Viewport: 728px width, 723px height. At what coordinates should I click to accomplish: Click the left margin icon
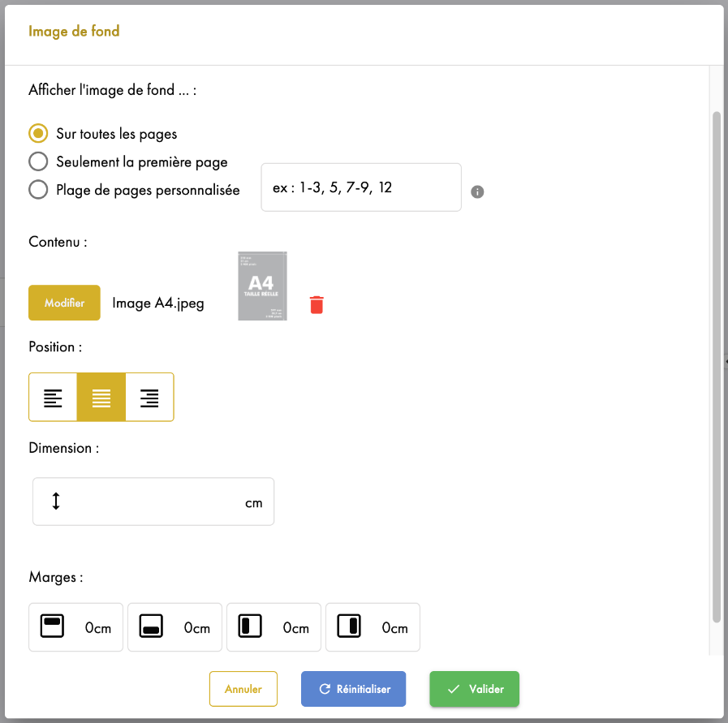click(x=250, y=626)
